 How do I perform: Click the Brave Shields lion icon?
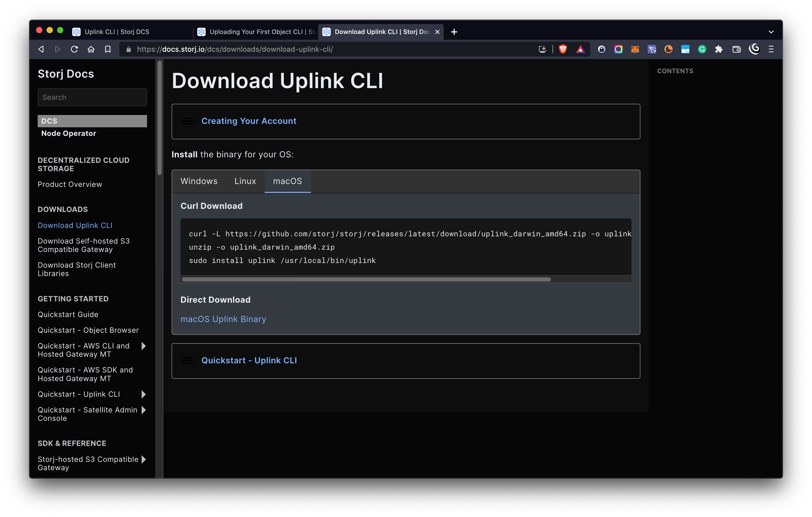coord(562,49)
